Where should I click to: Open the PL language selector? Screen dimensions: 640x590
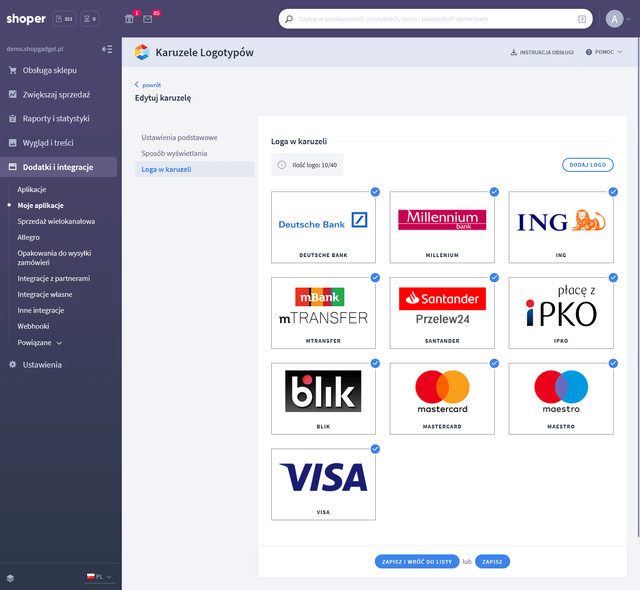99,577
